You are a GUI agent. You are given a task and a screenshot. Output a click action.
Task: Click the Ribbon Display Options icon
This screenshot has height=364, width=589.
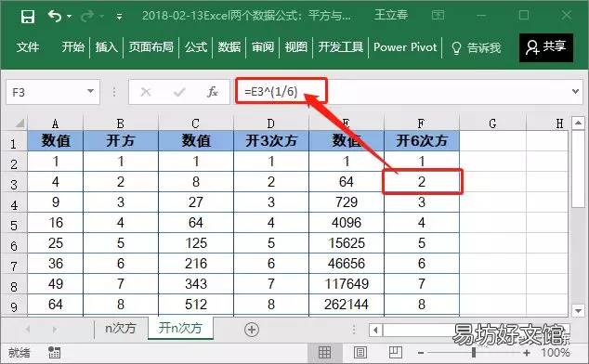click(438, 16)
